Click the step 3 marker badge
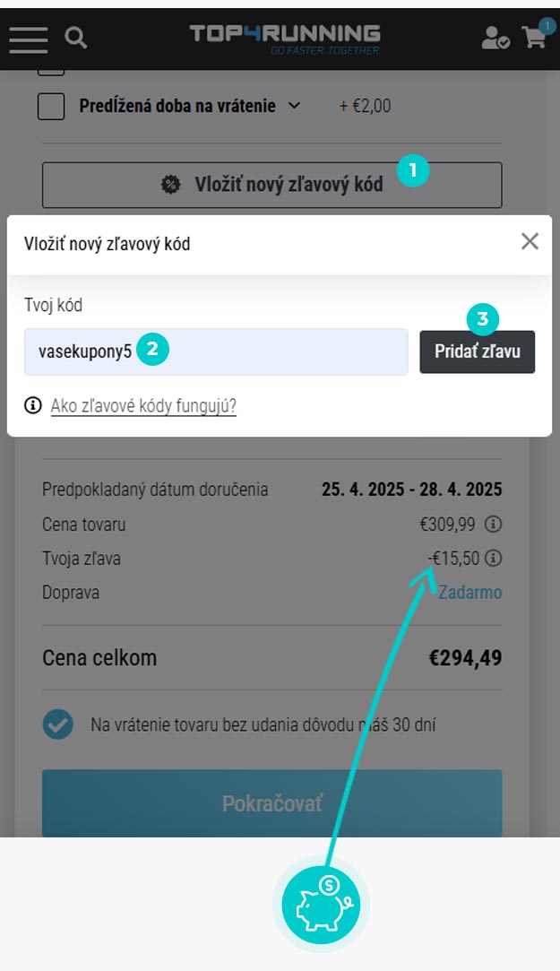This screenshot has width=560, height=971. 483,318
